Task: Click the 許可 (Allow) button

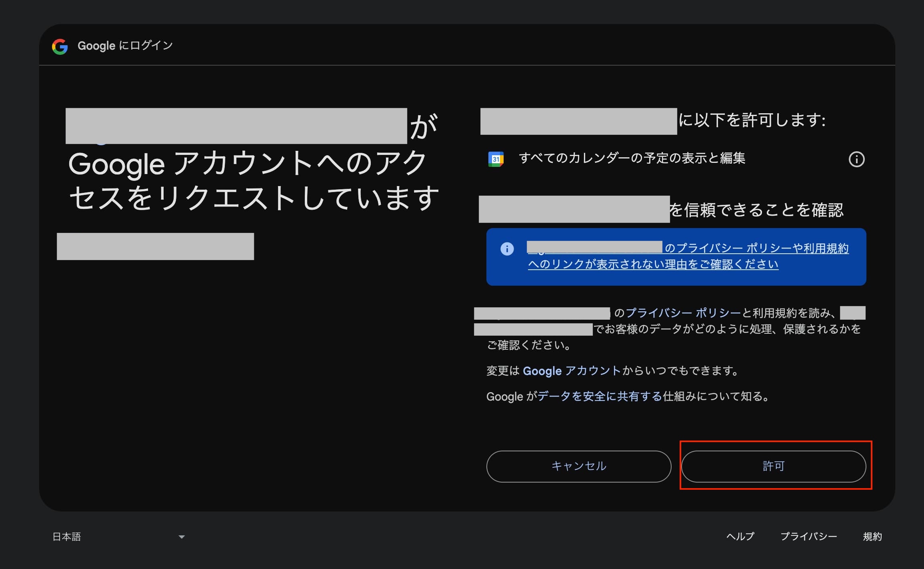Action: tap(774, 466)
